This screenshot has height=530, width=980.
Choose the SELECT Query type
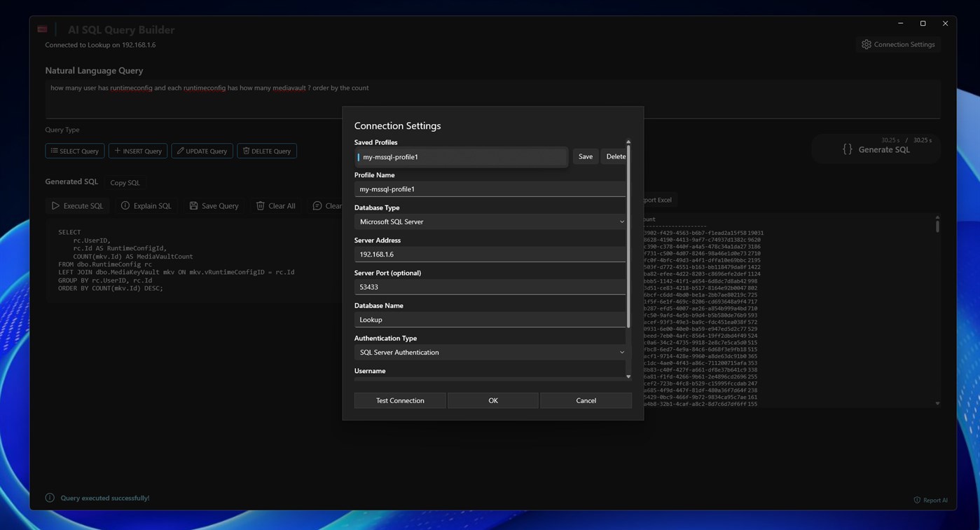pos(75,151)
